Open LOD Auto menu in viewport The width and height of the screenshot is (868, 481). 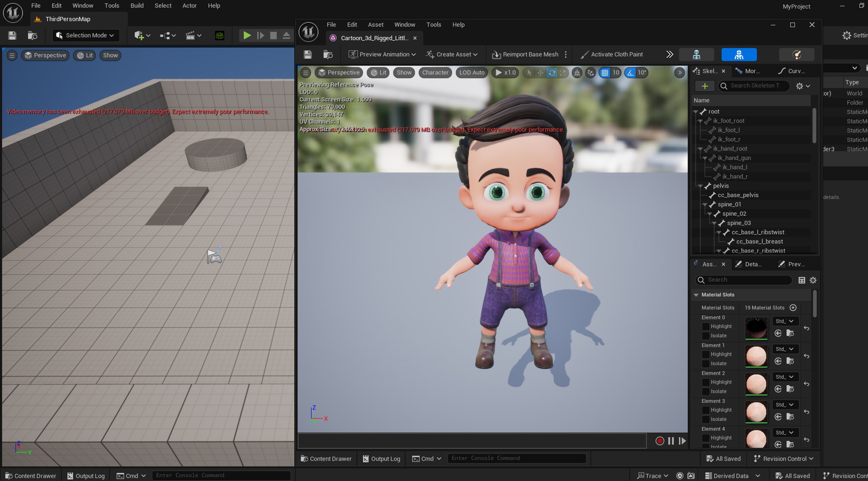pyautogui.click(x=472, y=72)
